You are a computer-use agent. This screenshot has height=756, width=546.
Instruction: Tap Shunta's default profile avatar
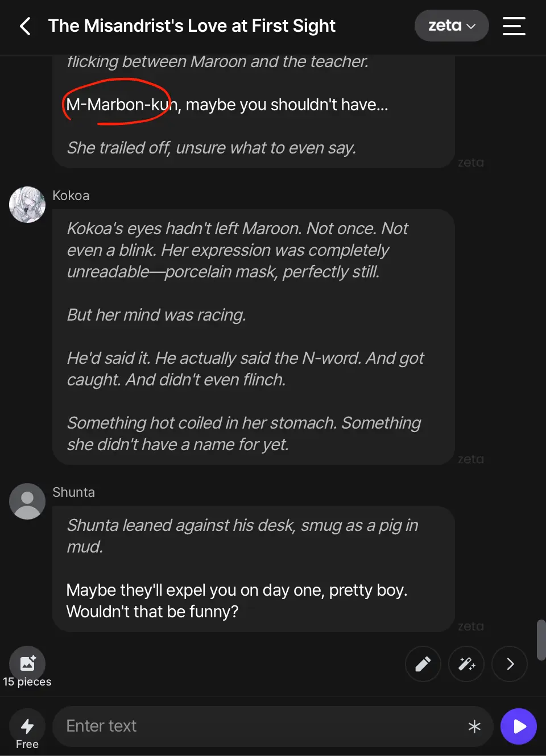point(27,501)
